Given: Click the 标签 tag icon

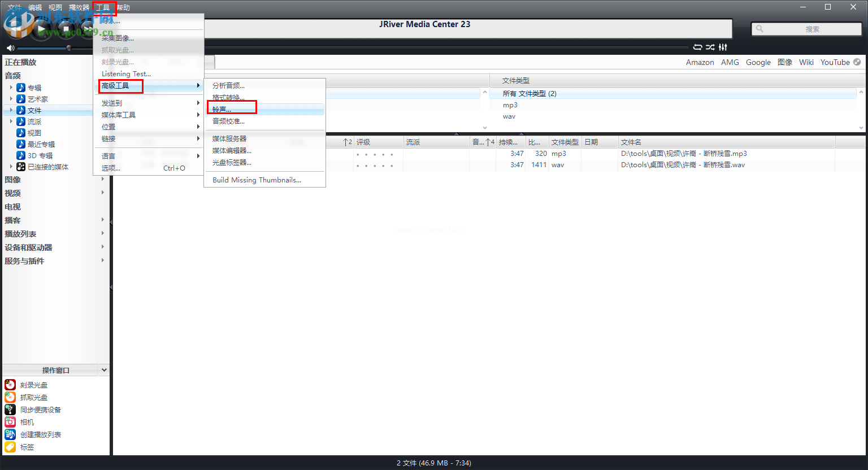Looking at the screenshot, I should point(10,447).
